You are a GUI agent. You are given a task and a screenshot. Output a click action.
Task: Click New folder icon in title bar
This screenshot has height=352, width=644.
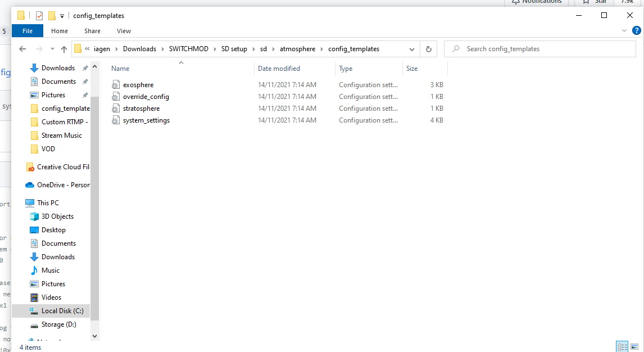52,16
